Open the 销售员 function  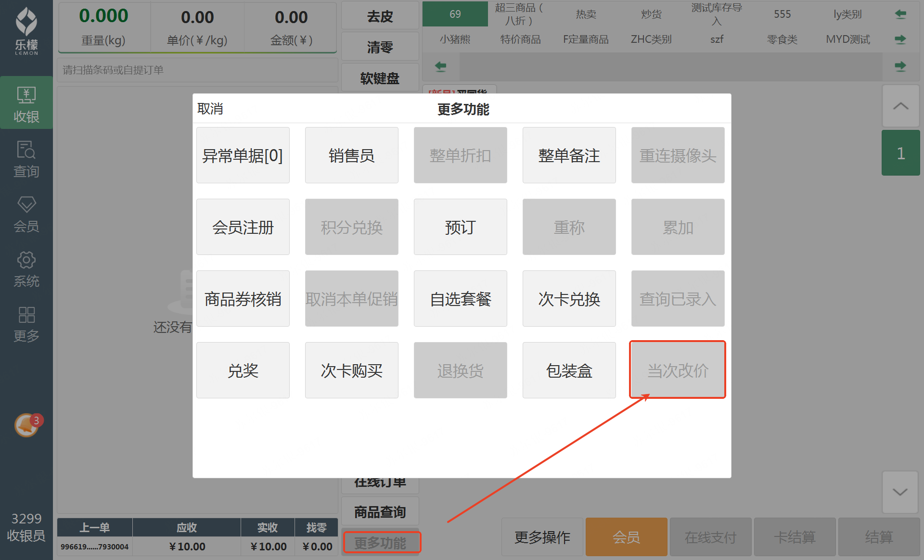click(x=351, y=155)
